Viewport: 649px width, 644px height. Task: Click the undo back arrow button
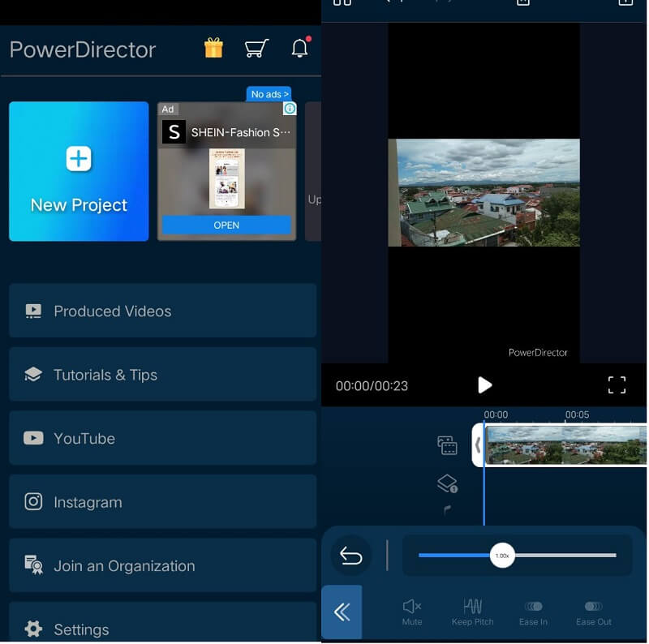click(x=351, y=556)
